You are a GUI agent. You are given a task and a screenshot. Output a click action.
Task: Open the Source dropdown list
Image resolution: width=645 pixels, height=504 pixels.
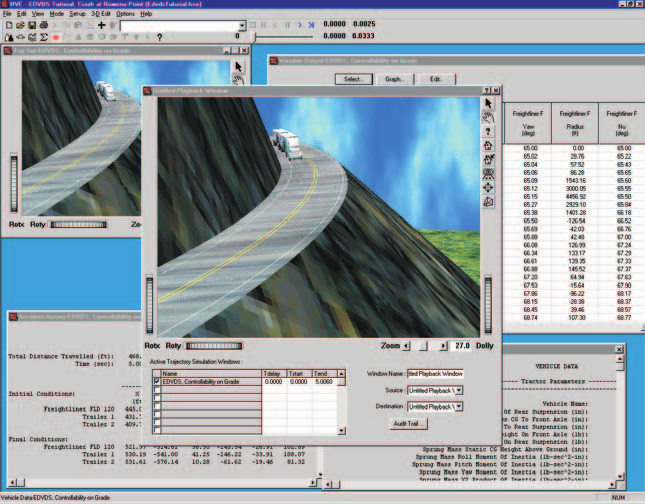[459, 390]
